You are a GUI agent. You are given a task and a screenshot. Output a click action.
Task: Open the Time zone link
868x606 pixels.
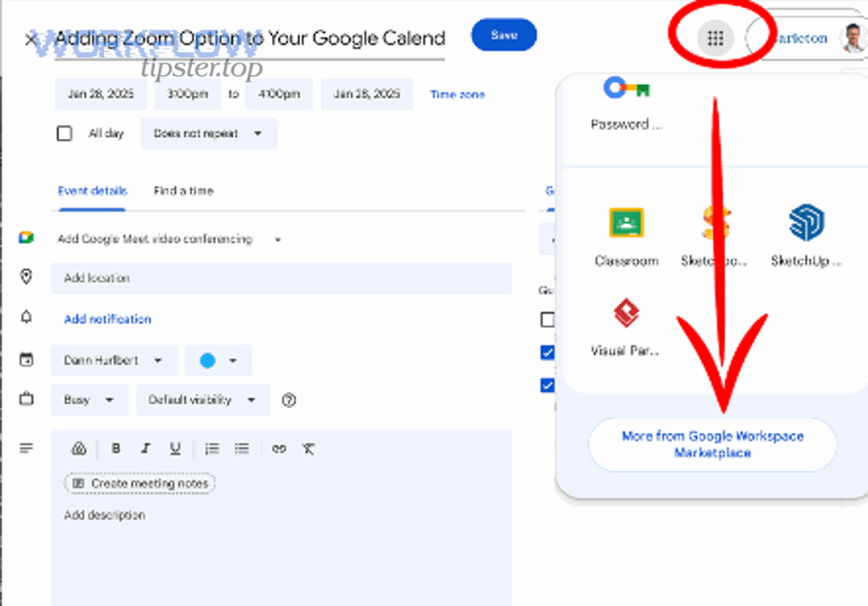tap(458, 95)
